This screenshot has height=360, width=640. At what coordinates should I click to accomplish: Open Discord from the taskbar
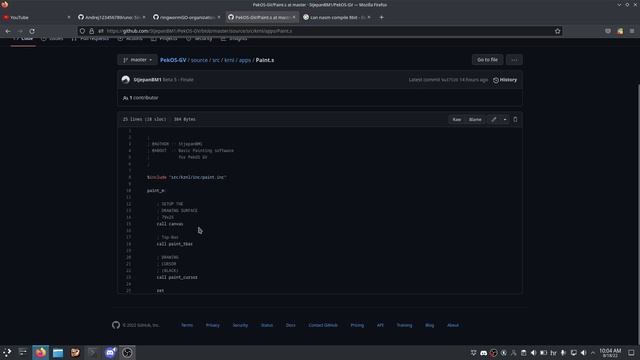click(110, 352)
